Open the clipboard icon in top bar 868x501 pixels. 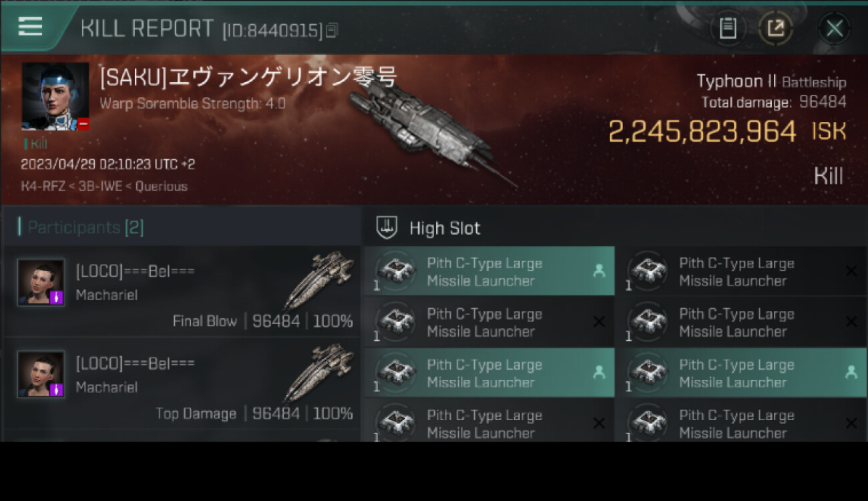pos(728,28)
